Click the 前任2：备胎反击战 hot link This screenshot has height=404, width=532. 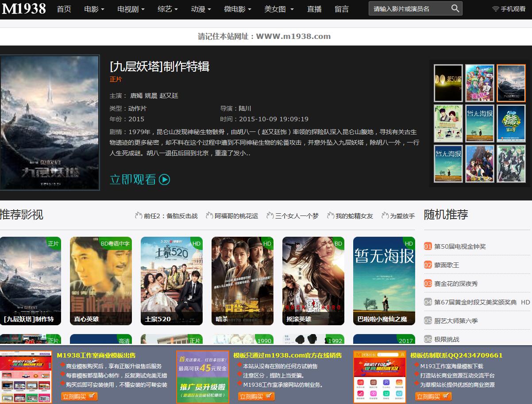click(170, 216)
